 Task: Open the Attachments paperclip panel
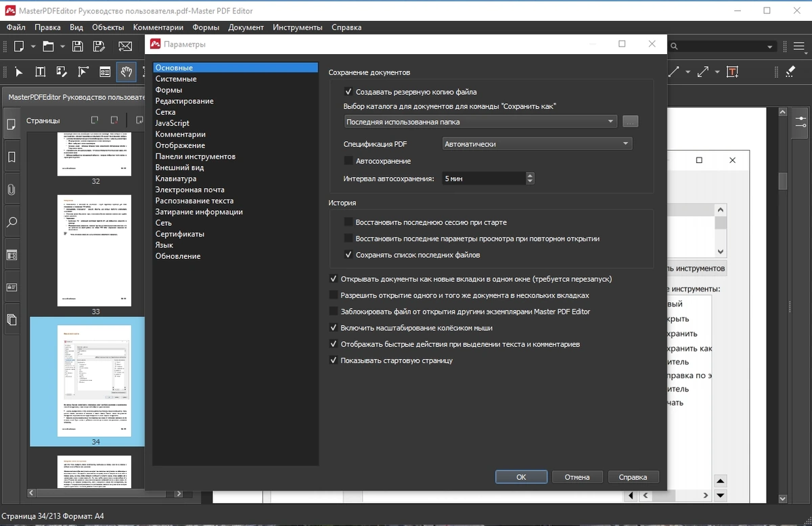11,190
